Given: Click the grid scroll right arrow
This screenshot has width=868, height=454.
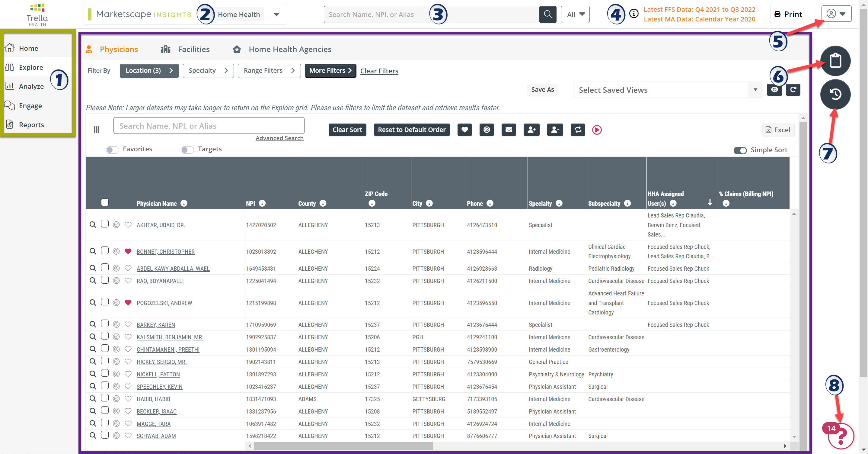Looking at the screenshot, I should pos(785,446).
